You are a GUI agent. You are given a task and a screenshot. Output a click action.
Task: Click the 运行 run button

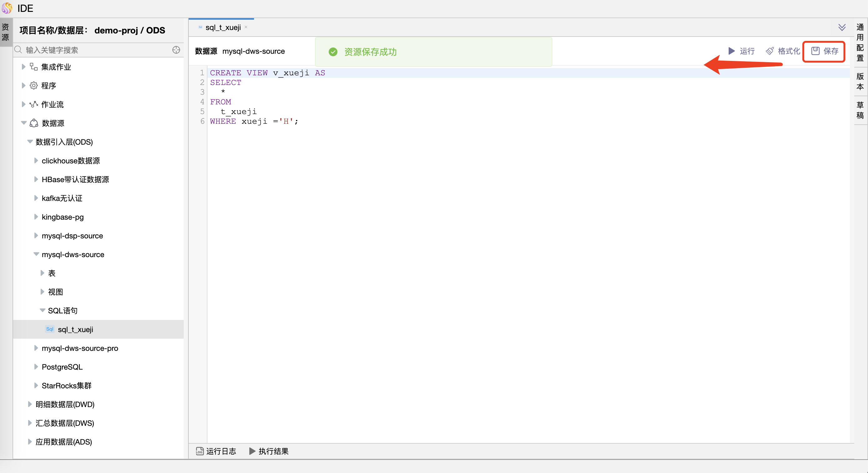pyautogui.click(x=741, y=51)
